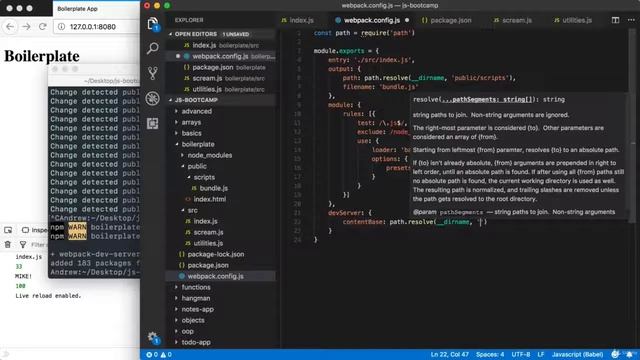Go back in the browser window
Image resolution: width=640 pixels, height=360 pixels.
[10, 27]
